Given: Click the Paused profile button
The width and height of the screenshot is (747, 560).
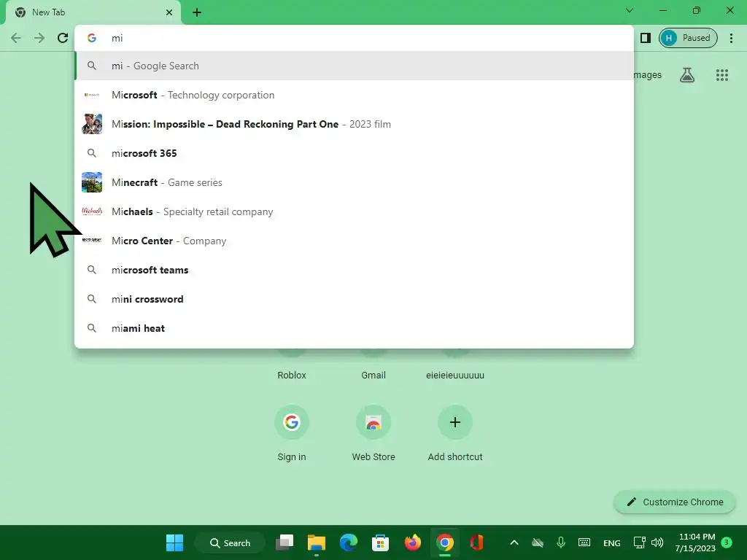Looking at the screenshot, I should click(x=688, y=38).
